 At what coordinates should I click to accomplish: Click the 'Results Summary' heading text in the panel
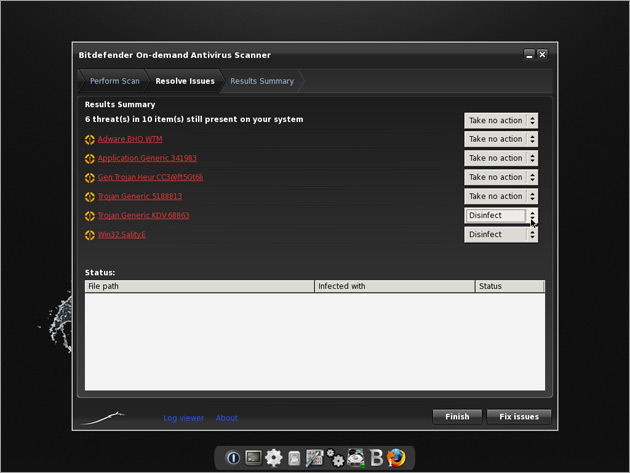120,104
